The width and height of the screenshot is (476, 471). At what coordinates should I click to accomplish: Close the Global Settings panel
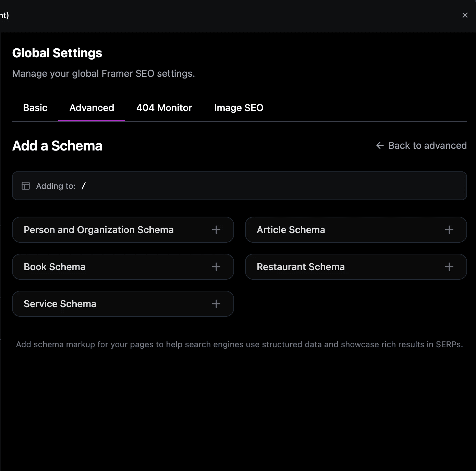(x=465, y=15)
